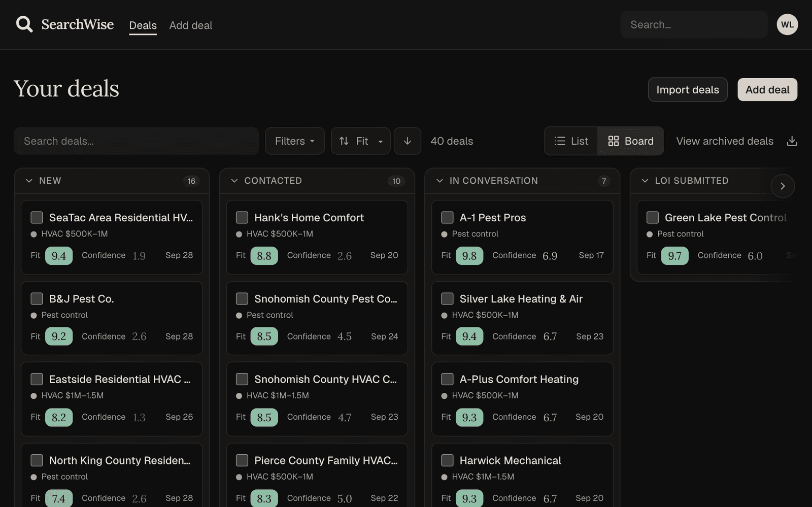This screenshot has width=812, height=507.
Task: Toggle the sort direction arrow button
Action: [x=408, y=141]
